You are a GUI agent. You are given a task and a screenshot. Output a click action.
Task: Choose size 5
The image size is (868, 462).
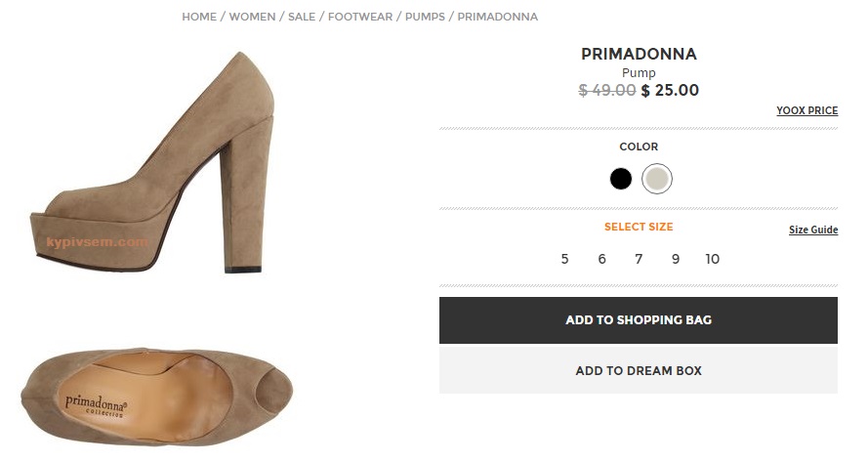[x=565, y=259]
